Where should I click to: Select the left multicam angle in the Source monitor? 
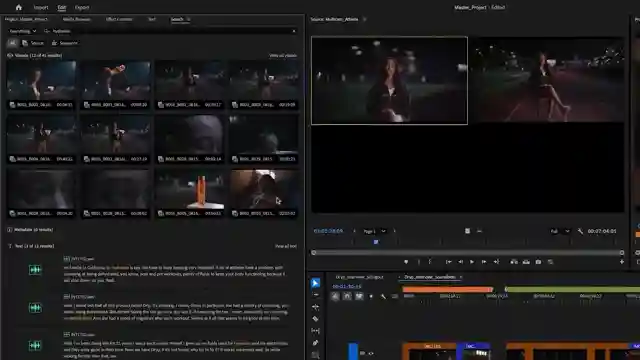[x=389, y=80]
